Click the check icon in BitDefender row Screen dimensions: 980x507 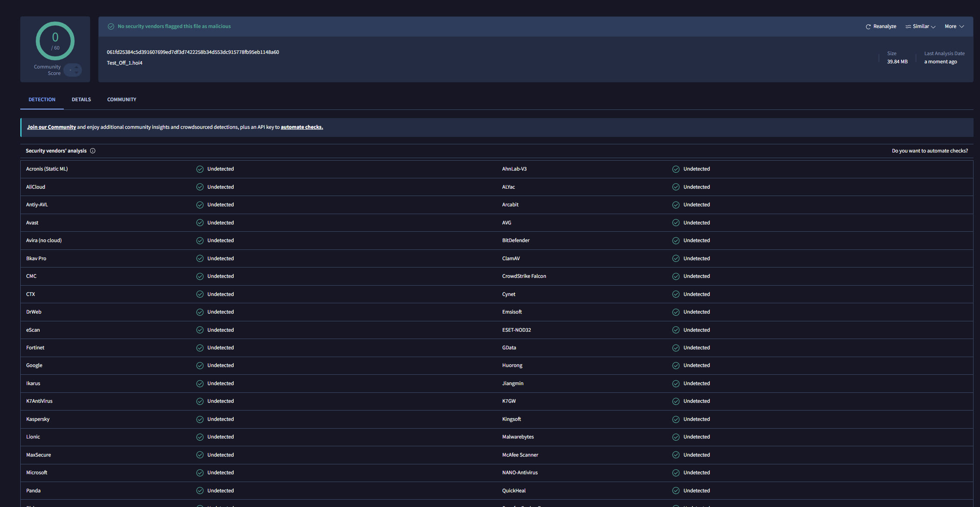[676, 240]
